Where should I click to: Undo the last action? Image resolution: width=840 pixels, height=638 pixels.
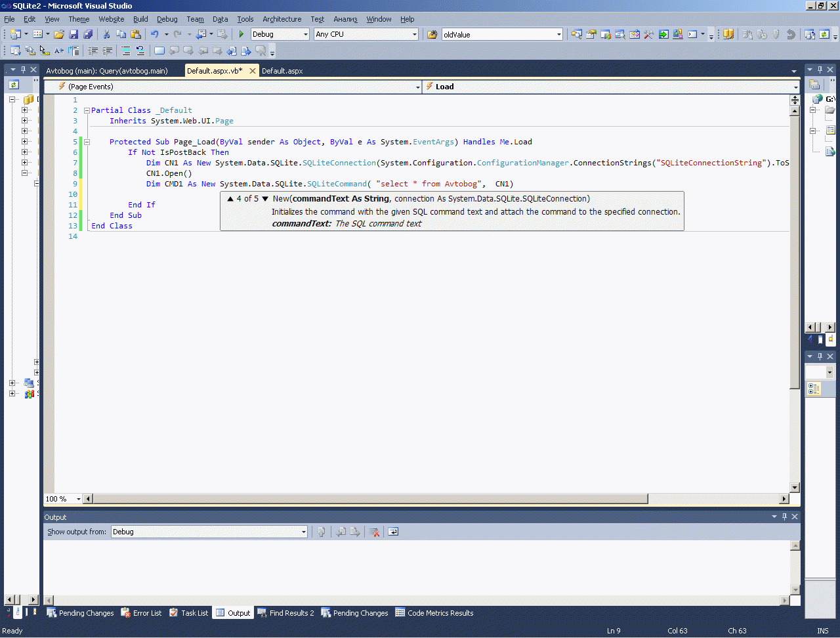point(154,34)
